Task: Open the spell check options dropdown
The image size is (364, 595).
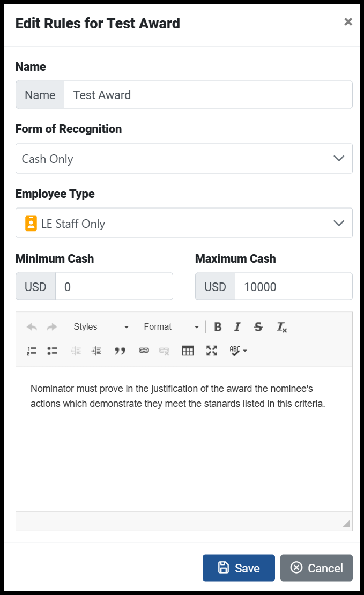Action: 239,351
